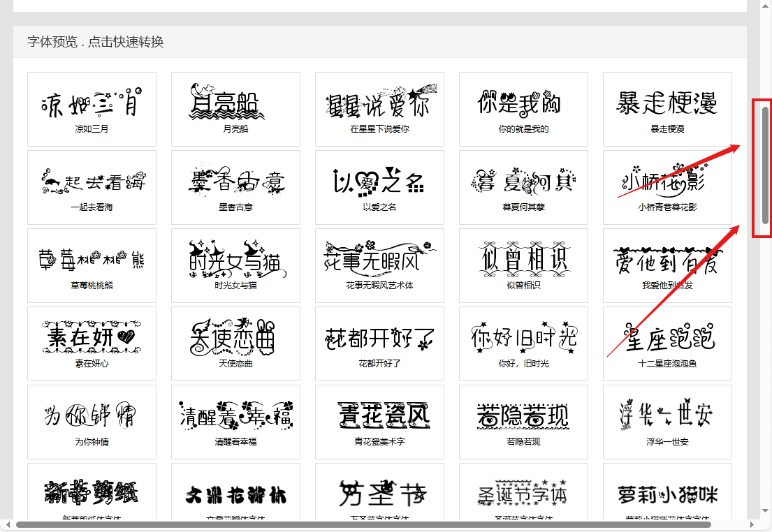
Task: Select the 小桥青巷暮花影 font thumbnail
Action: pyautogui.click(x=668, y=188)
